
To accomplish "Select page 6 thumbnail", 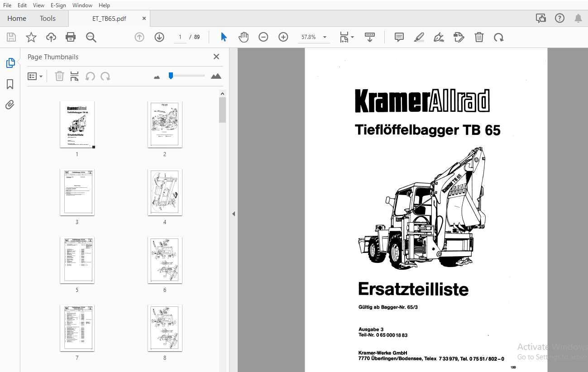I will 165,260.
